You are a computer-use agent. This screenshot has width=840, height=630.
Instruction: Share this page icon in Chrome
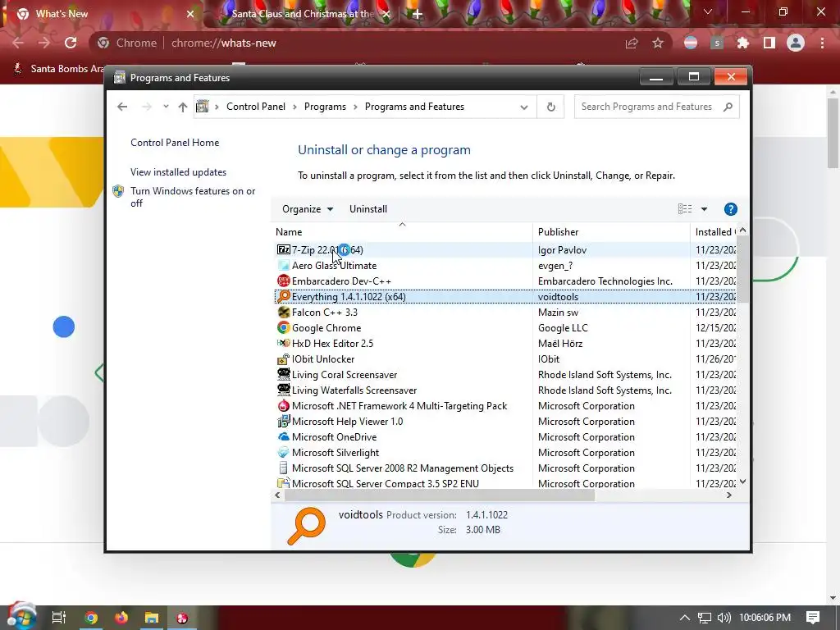[632, 43]
